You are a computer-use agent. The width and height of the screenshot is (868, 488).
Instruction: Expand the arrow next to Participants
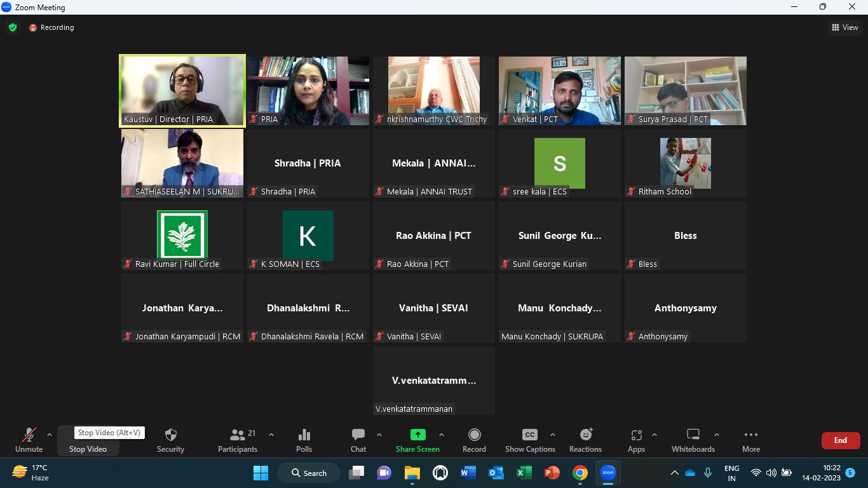(271, 435)
